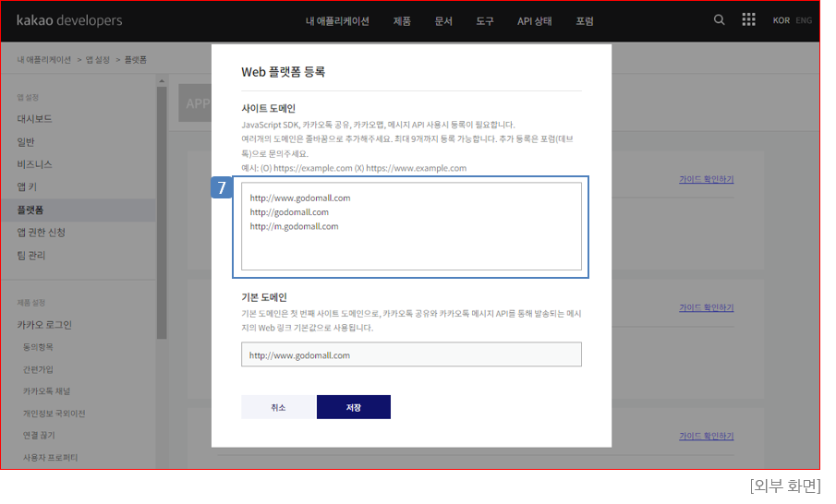Open the 포럼 menu item
This screenshot has height=504, width=836.
point(585,21)
